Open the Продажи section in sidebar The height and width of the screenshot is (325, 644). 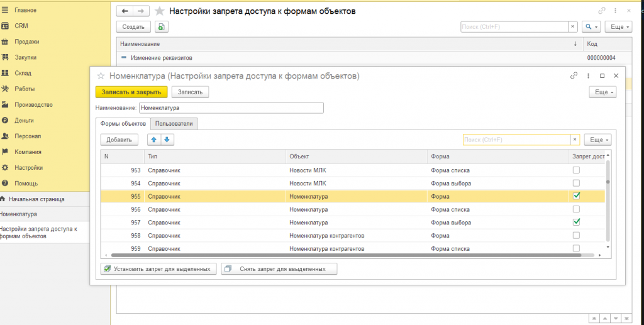27,41
